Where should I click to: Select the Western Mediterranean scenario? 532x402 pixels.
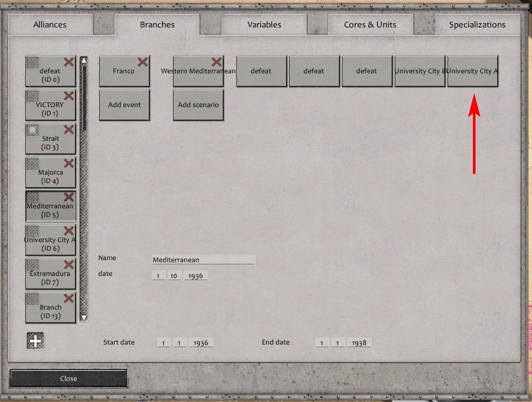(x=198, y=71)
